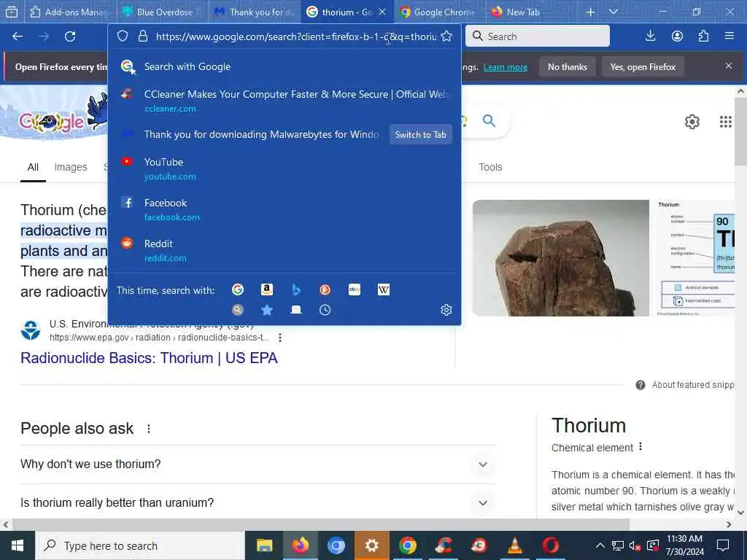
Task: Open Firefox View in tab bar
Action: (x=12, y=12)
